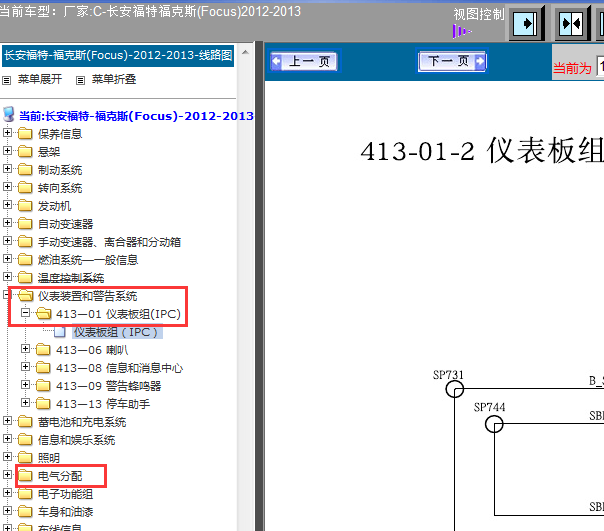Viewport: 604px width, 531px height.
Task: Expand the 手动变速器、离合器和分动箱 node
Action: pyautogui.click(x=7, y=241)
